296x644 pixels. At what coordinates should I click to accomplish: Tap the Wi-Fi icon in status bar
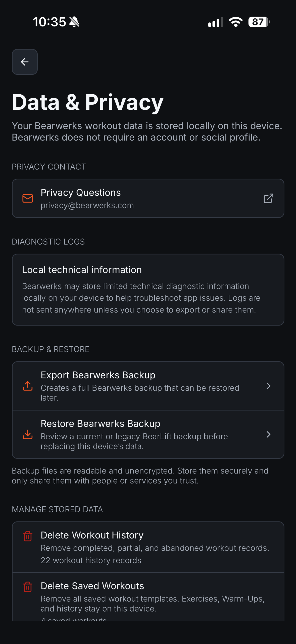pyautogui.click(x=236, y=22)
